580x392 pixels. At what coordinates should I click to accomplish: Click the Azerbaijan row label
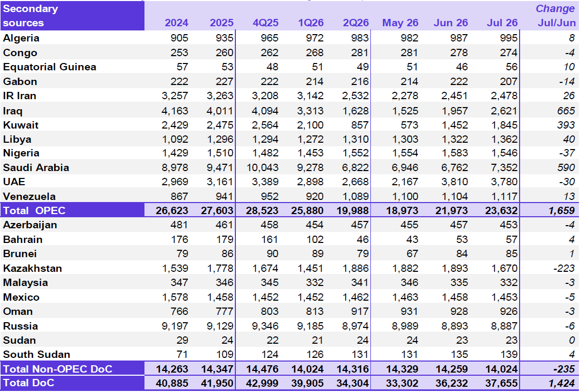30,225
